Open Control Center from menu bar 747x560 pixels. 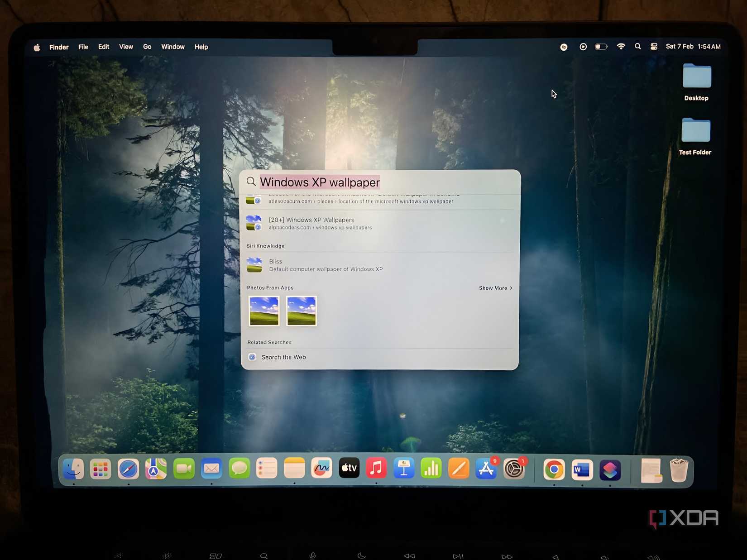pyautogui.click(x=654, y=47)
